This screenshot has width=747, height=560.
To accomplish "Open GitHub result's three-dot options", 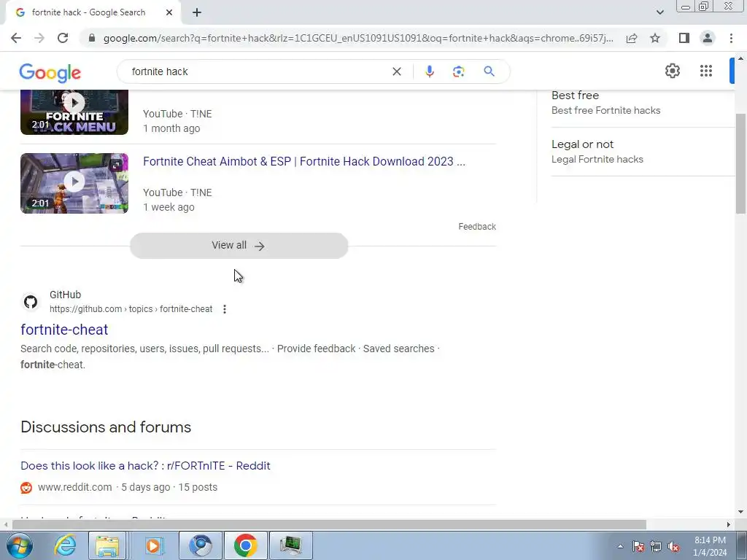I will (225, 309).
